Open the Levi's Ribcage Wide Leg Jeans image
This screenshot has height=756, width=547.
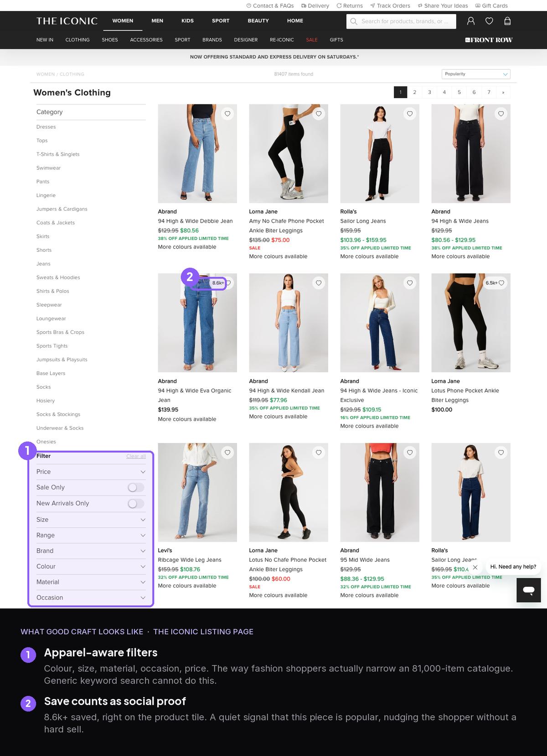(197, 492)
